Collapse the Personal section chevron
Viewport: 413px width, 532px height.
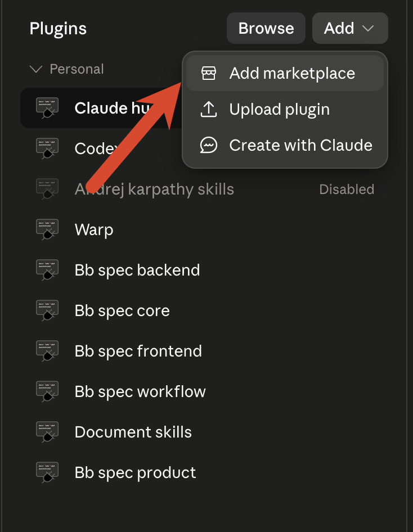coord(35,69)
